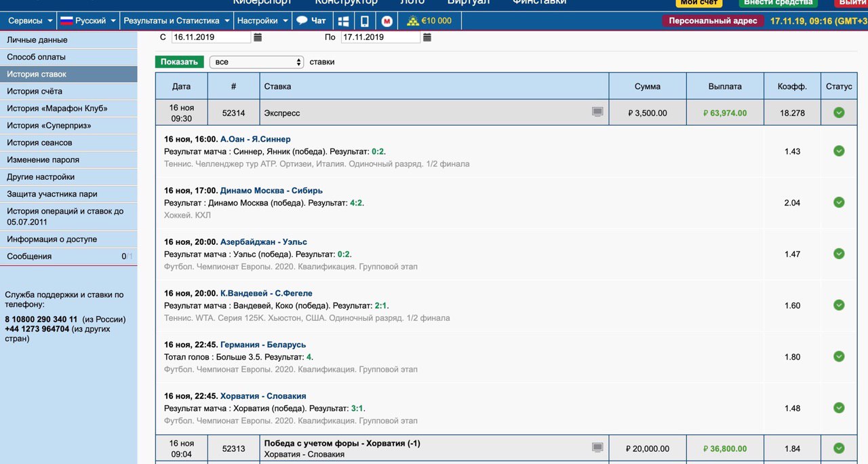Open the А.Оан - Я.Синнер match link

click(255, 139)
